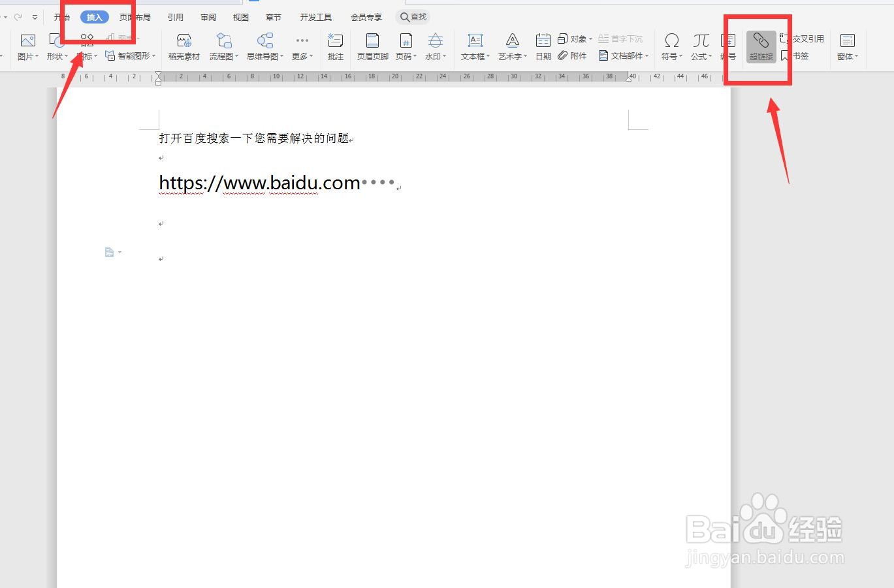This screenshot has width=894, height=588.
Task: Click the 形状 (Shapes) icon
Action: pos(57,41)
